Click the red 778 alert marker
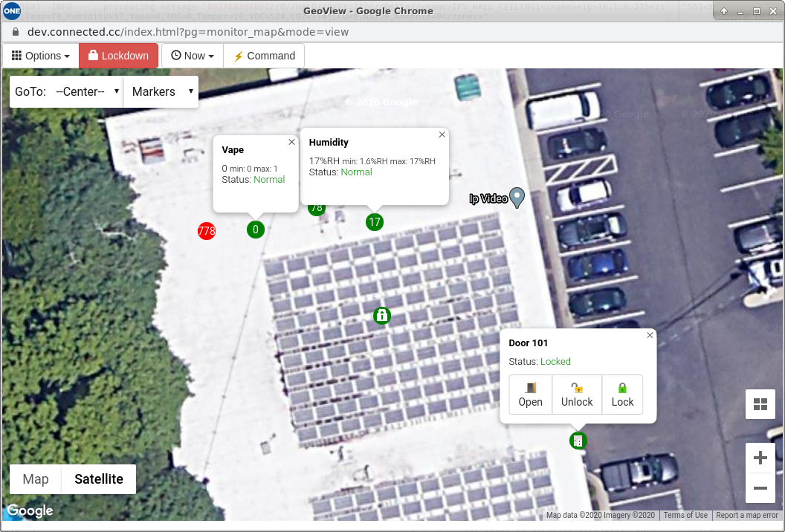This screenshot has width=785, height=532. click(x=206, y=231)
